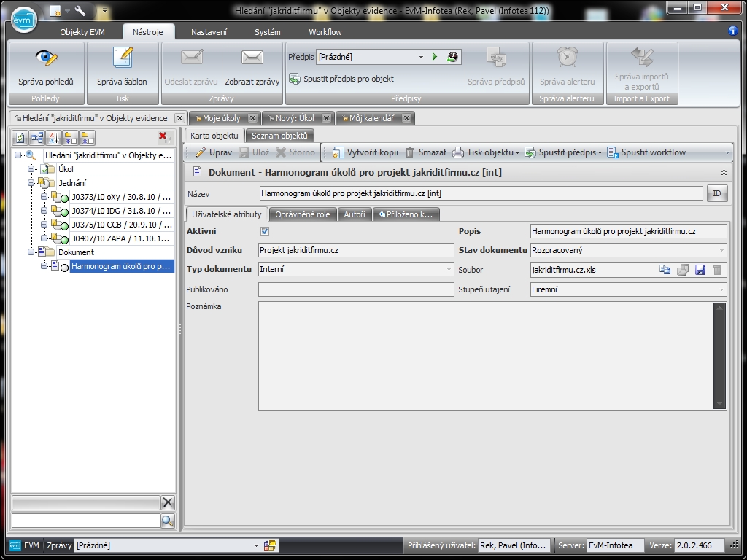The height and width of the screenshot is (560, 747).
Task: Save attached file with floppy disk icon
Action: (x=700, y=270)
